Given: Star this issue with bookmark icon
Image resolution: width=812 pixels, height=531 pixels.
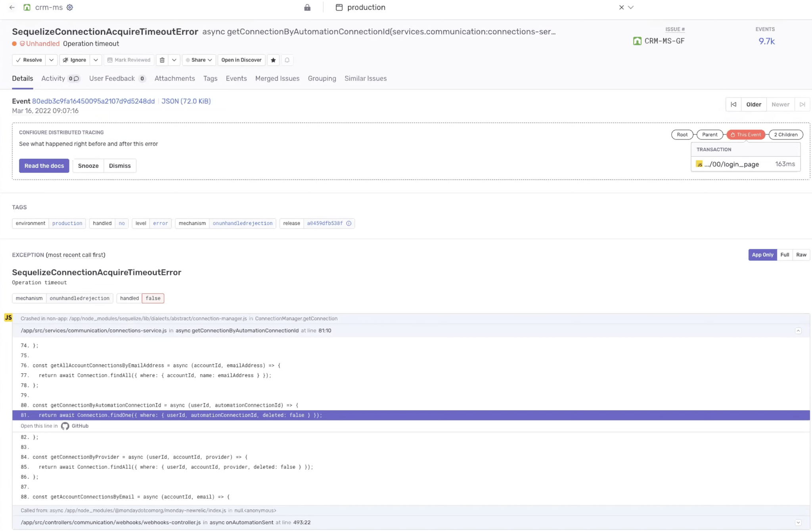Looking at the screenshot, I should 273,60.
